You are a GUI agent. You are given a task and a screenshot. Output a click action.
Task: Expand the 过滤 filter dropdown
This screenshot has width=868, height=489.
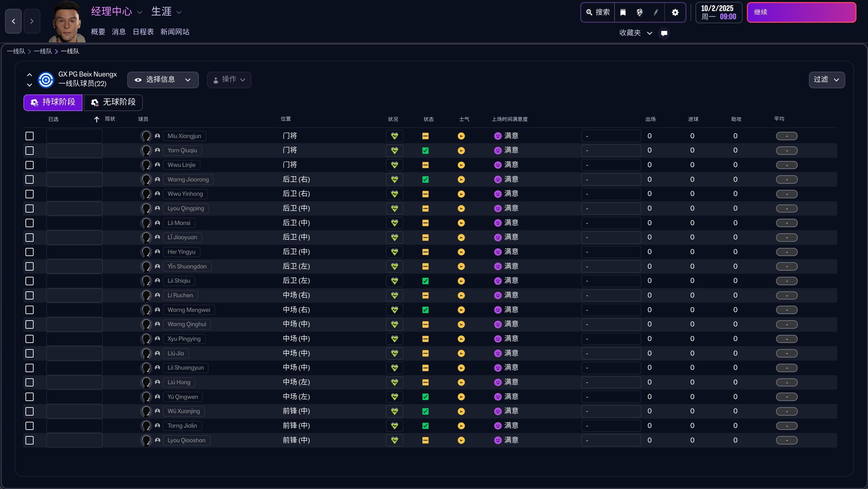tap(827, 80)
